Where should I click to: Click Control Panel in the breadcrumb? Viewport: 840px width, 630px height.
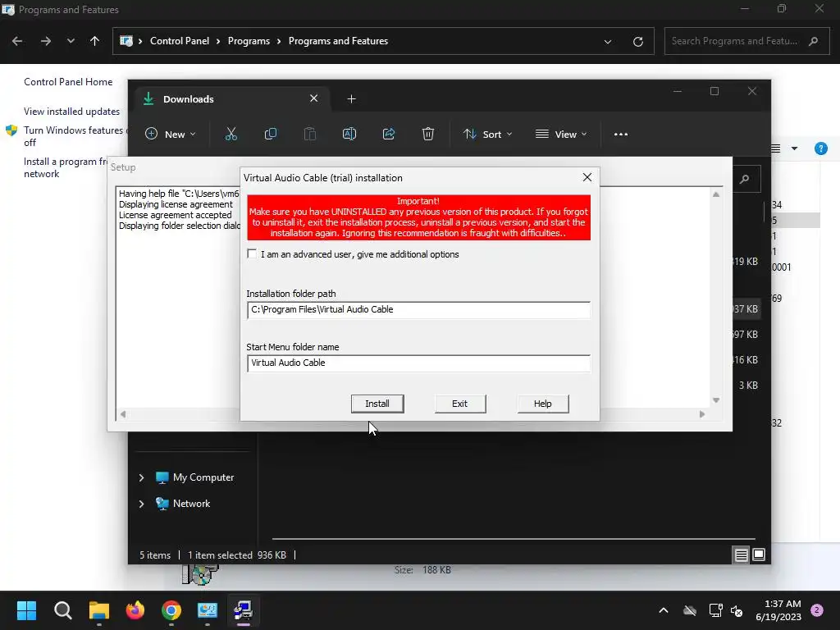tap(180, 41)
